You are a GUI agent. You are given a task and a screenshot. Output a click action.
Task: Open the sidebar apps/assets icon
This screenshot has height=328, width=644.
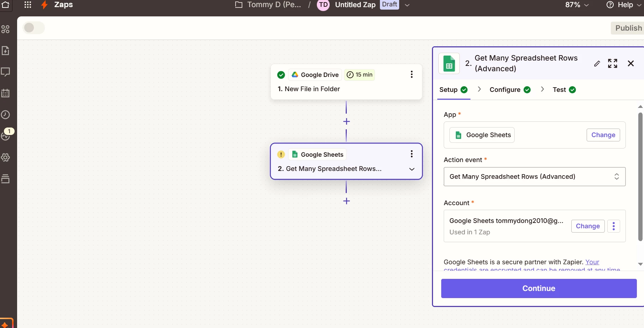point(5,29)
